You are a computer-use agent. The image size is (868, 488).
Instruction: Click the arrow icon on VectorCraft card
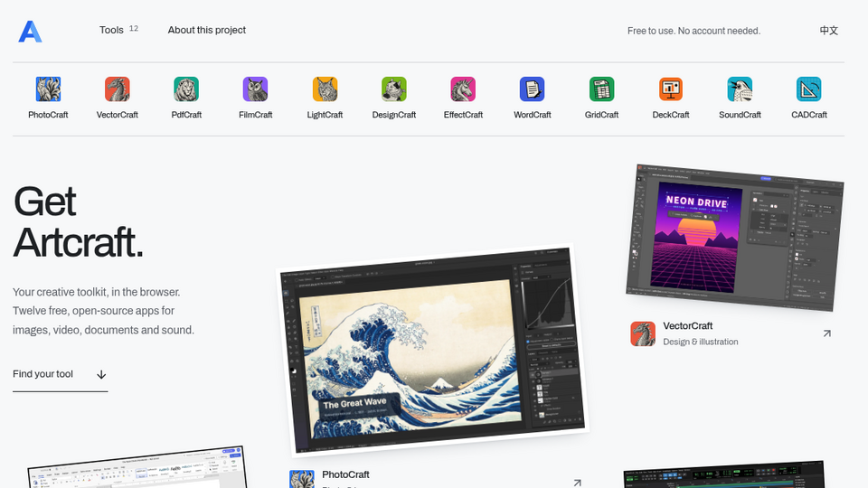[x=827, y=333]
